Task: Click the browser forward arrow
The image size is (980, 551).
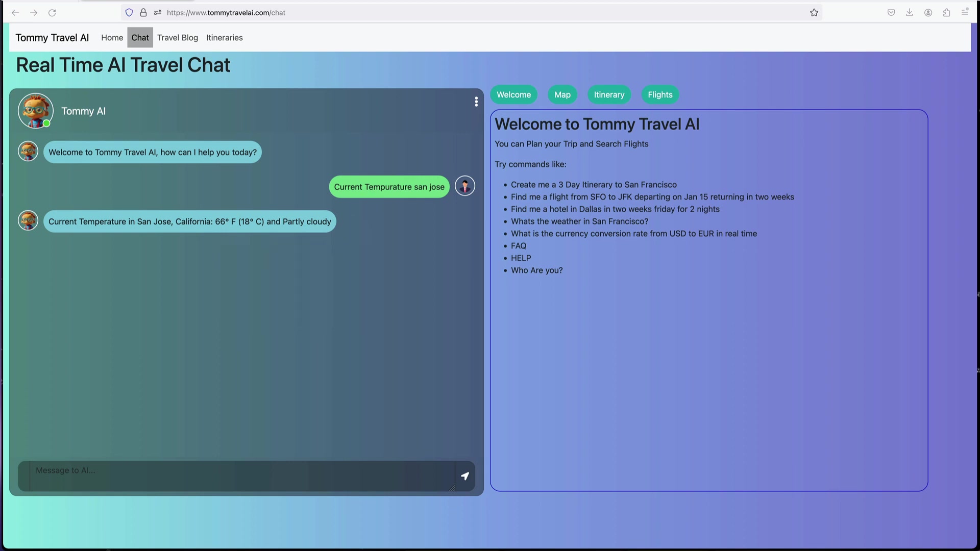Action: (34, 13)
